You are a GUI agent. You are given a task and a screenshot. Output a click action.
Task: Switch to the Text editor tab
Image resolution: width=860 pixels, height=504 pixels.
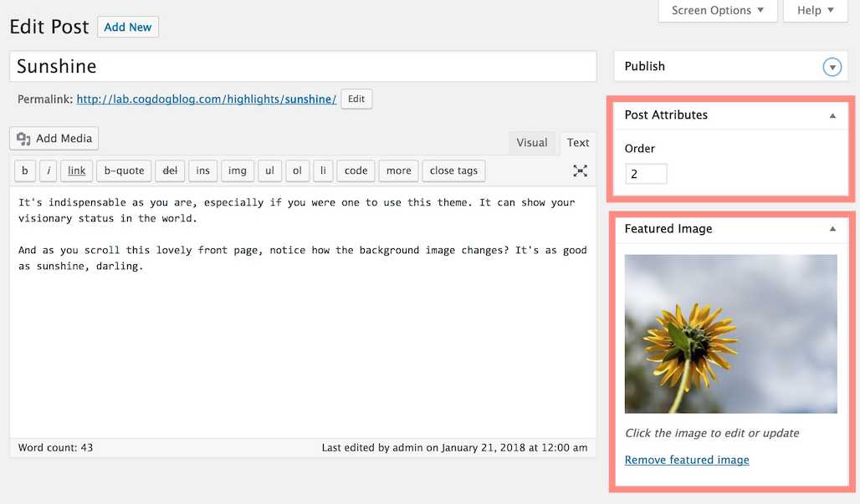[x=577, y=142]
